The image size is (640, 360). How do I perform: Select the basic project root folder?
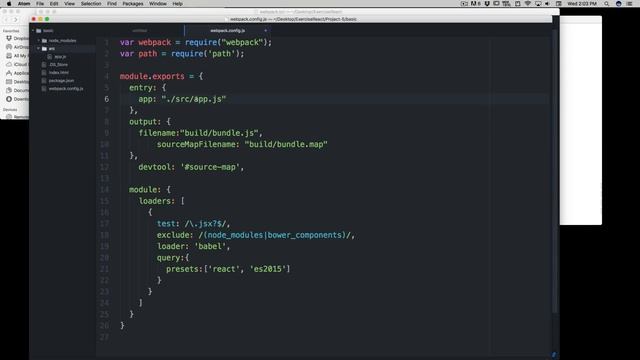48,31
